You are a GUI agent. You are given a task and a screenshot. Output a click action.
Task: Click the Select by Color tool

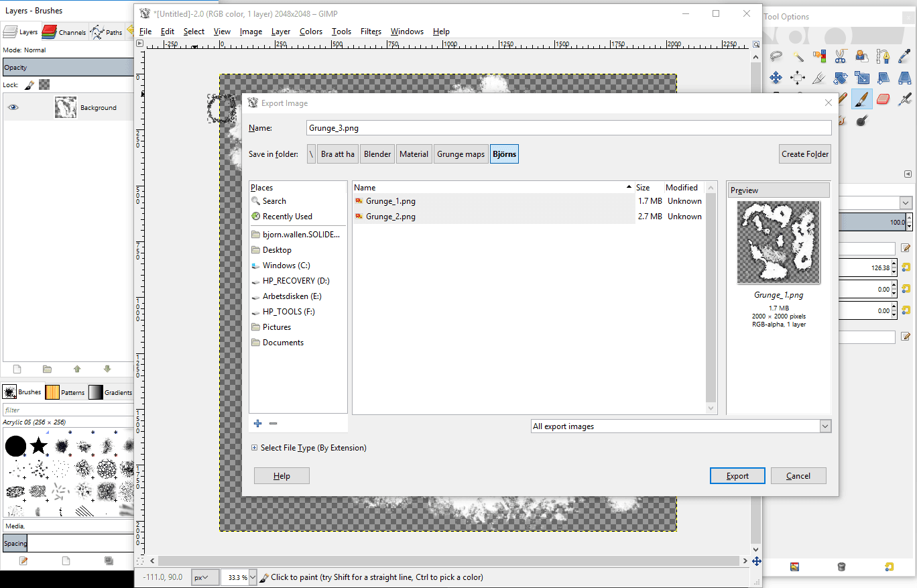819,56
